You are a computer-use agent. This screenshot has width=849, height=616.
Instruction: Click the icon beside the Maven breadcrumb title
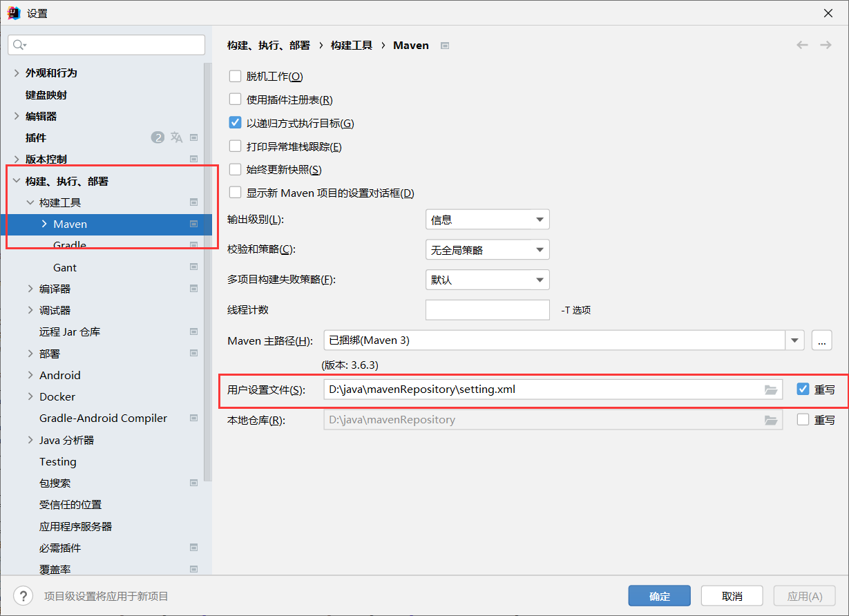[445, 46]
